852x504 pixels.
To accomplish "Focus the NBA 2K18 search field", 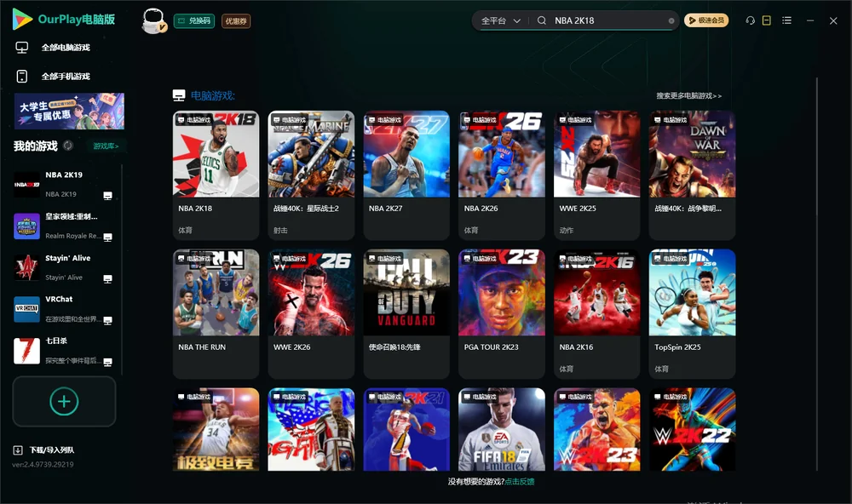I will point(608,20).
